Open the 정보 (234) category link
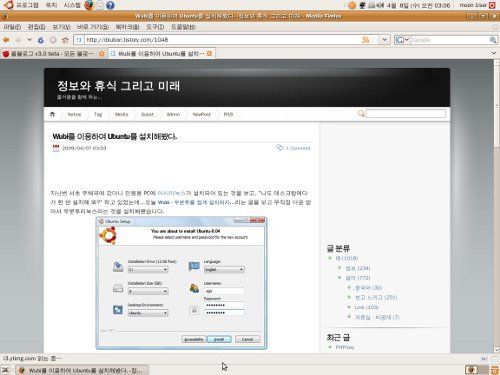The height and width of the screenshot is (375, 500). point(358,268)
